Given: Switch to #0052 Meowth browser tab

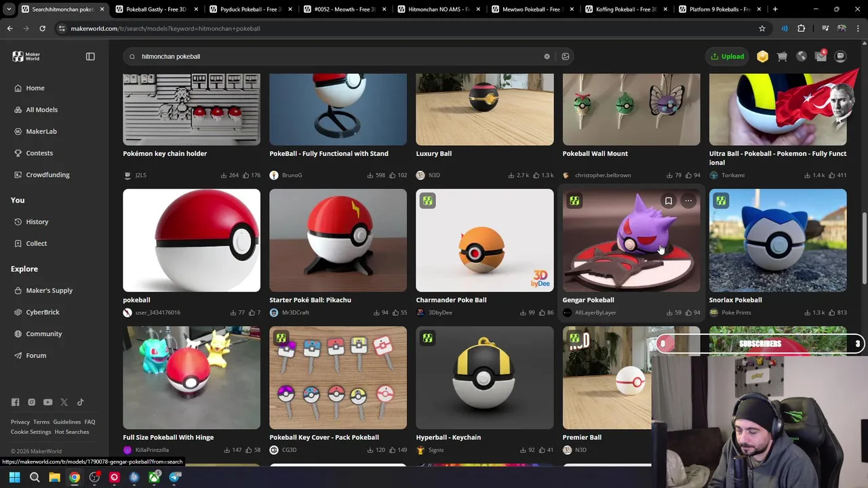Looking at the screenshot, I should [x=343, y=9].
